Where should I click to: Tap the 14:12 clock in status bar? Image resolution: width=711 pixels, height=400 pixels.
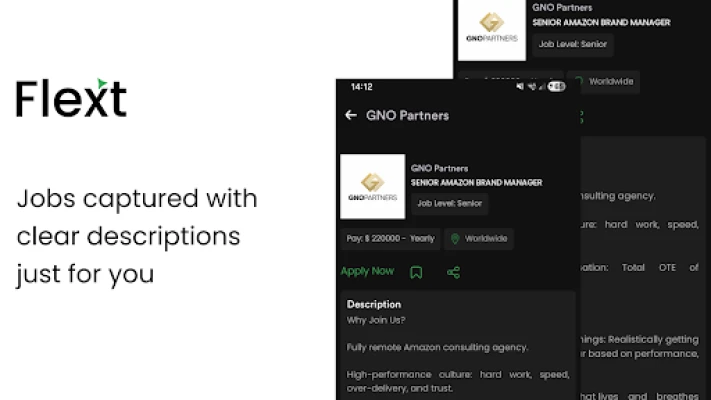pos(361,87)
